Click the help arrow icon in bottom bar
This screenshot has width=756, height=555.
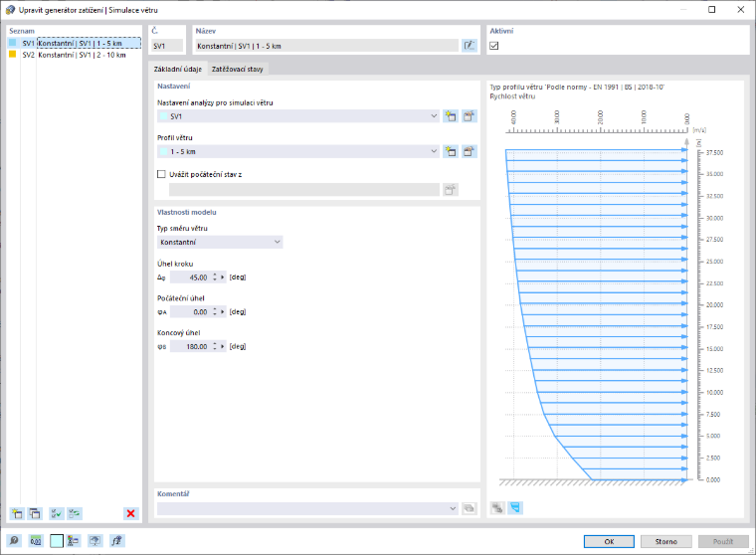[94, 541]
